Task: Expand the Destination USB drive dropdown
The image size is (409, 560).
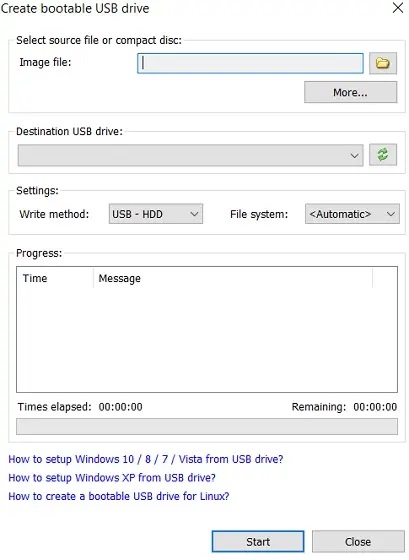Action: pyautogui.click(x=190, y=155)
